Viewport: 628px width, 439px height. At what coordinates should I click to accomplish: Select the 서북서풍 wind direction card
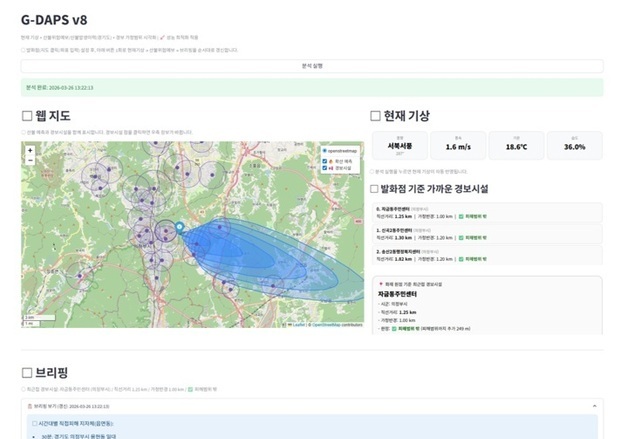400,146
